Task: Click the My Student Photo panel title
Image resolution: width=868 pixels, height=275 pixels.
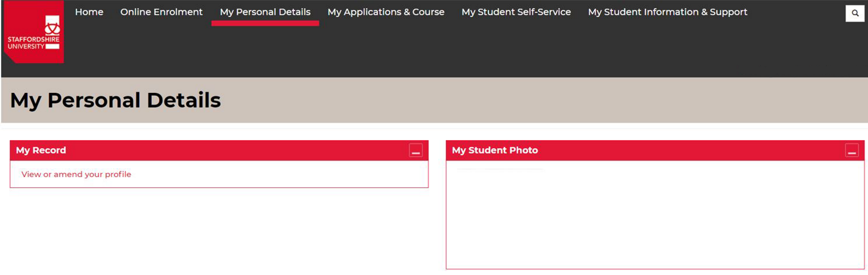Action: (495, 150)
